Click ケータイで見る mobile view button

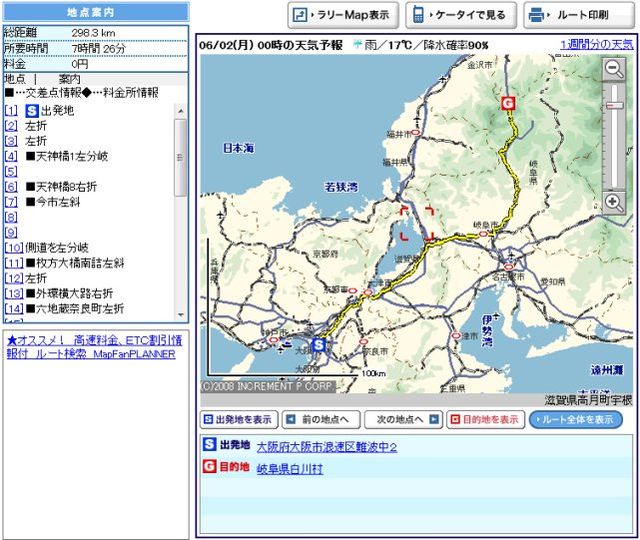461,15
